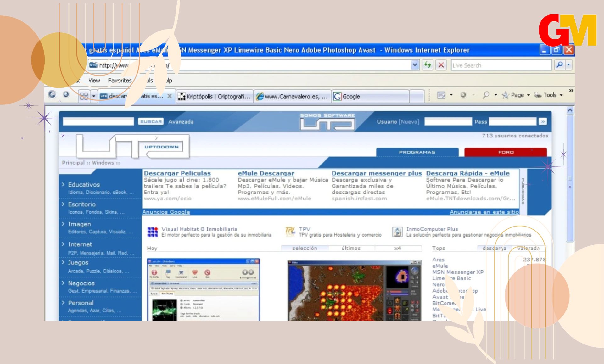Open the Feeds dropdown arrow
Viewport: 604px width, 364px height.
click(451, 95)
